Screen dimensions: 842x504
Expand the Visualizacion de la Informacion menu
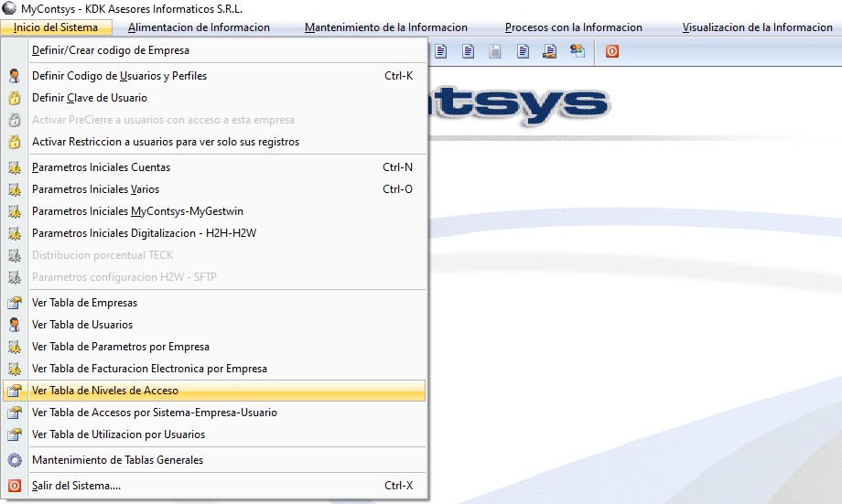(x=757, y=27)
